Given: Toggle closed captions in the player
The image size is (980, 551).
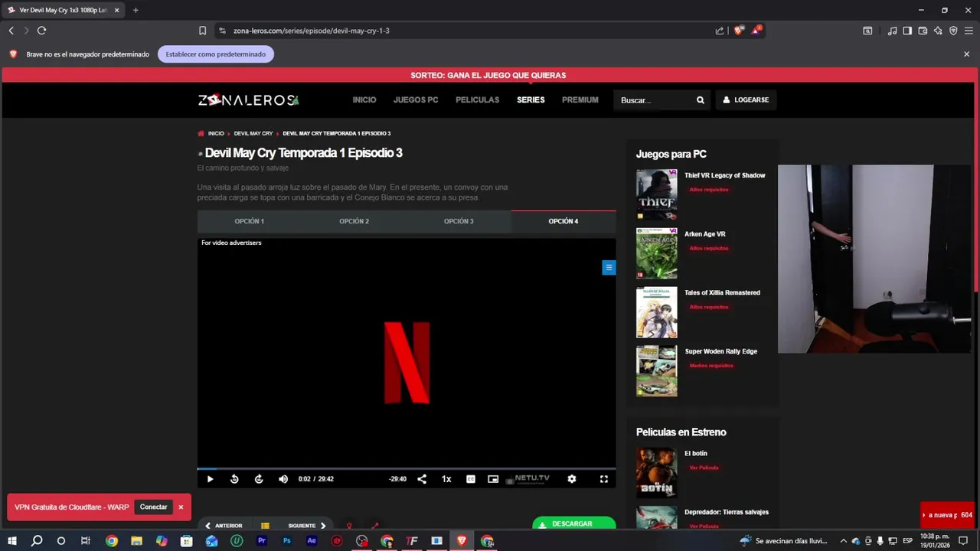Looking at the screenshot, I should pos(471,479).
